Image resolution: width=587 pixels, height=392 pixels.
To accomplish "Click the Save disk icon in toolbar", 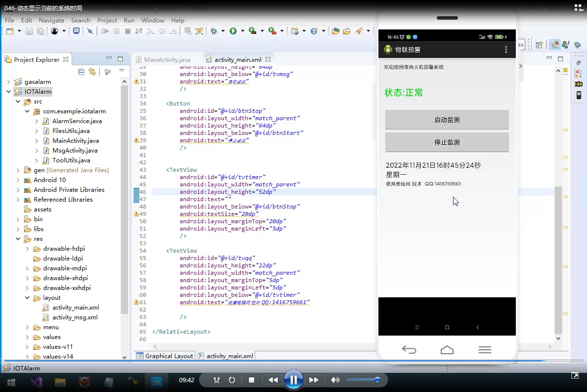I will click(x=29, y=31).
